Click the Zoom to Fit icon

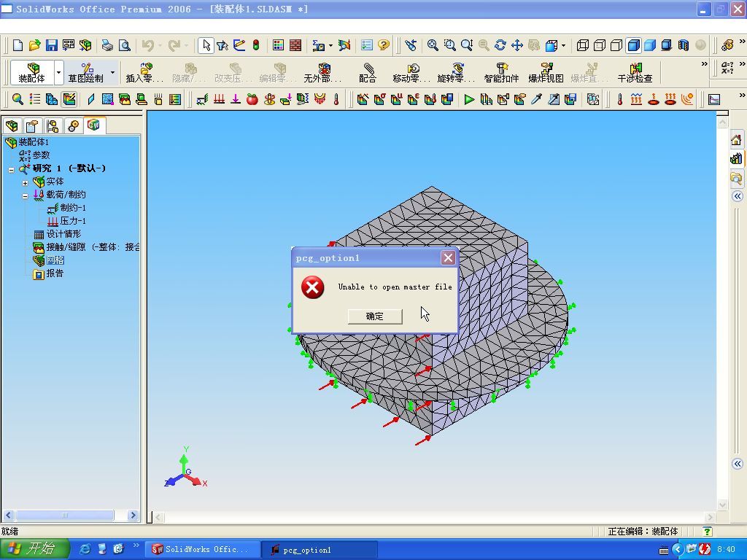433,45
